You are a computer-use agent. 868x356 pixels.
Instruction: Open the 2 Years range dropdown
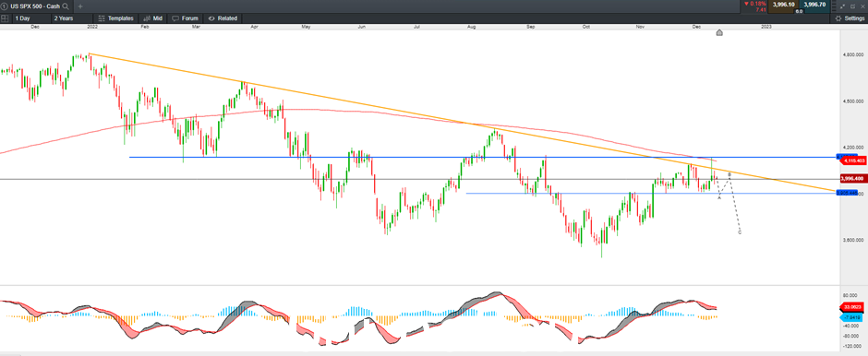tap(71, 18)
